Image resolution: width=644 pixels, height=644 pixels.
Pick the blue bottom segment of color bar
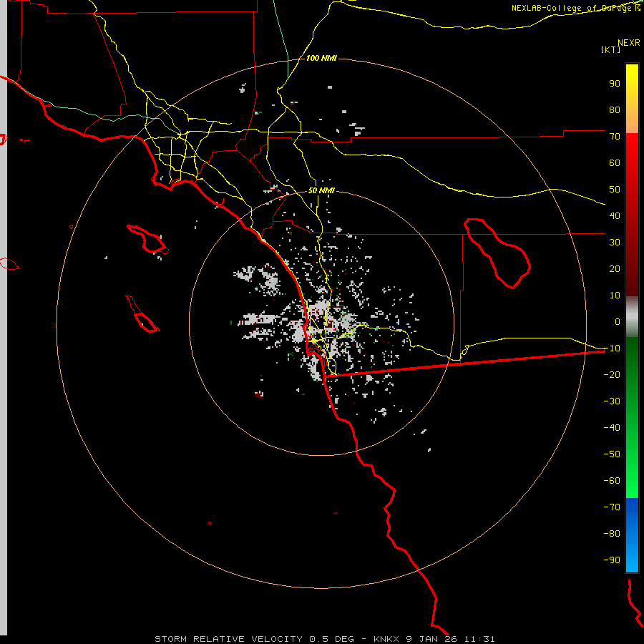point(632,535)
